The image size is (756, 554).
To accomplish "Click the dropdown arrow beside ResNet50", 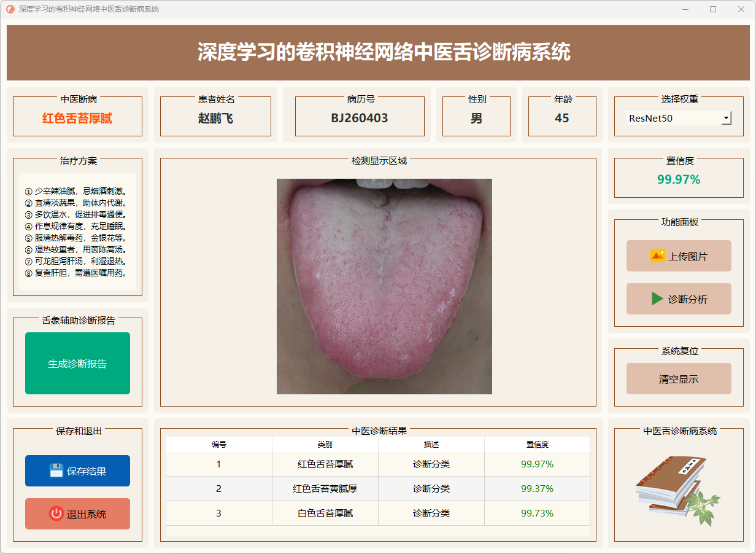I will pos(726,118).
